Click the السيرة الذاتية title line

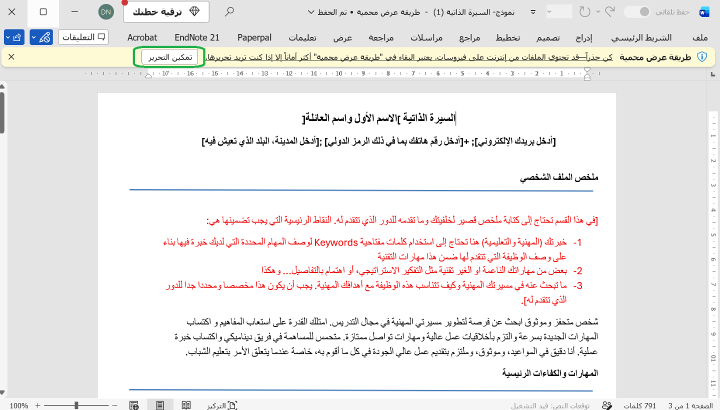(x=379, y=118)
